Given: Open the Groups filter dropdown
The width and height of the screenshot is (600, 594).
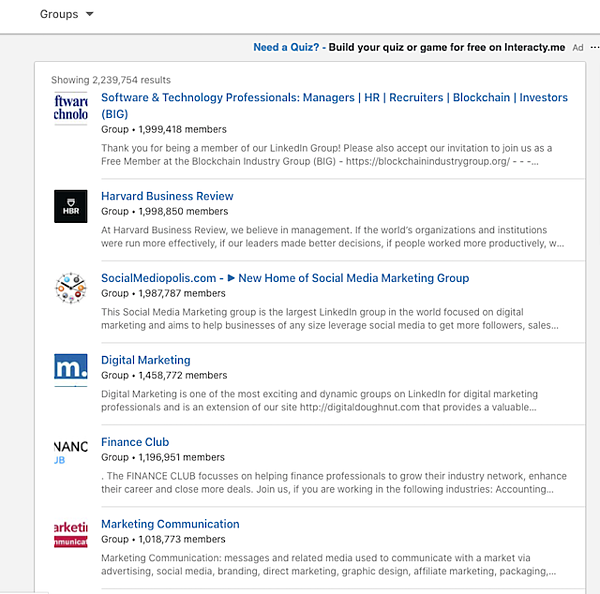Looking at the screenshot, I should [67, 14].
